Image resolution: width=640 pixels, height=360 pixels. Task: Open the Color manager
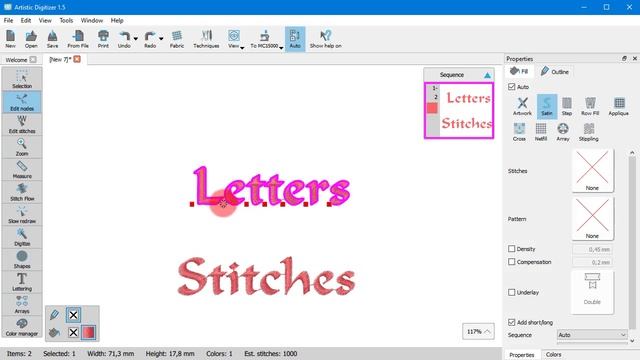click(22, 327)
